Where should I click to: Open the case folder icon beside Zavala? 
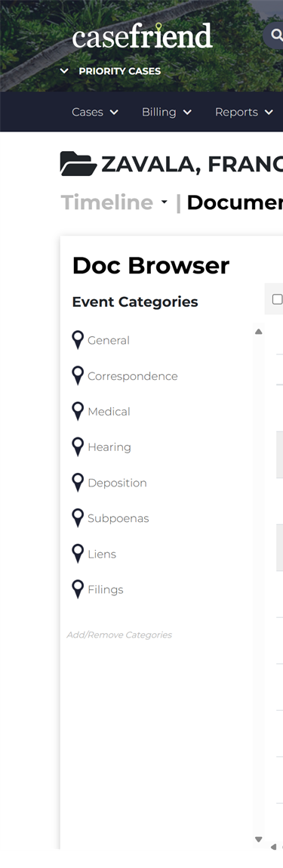(78, 164)
